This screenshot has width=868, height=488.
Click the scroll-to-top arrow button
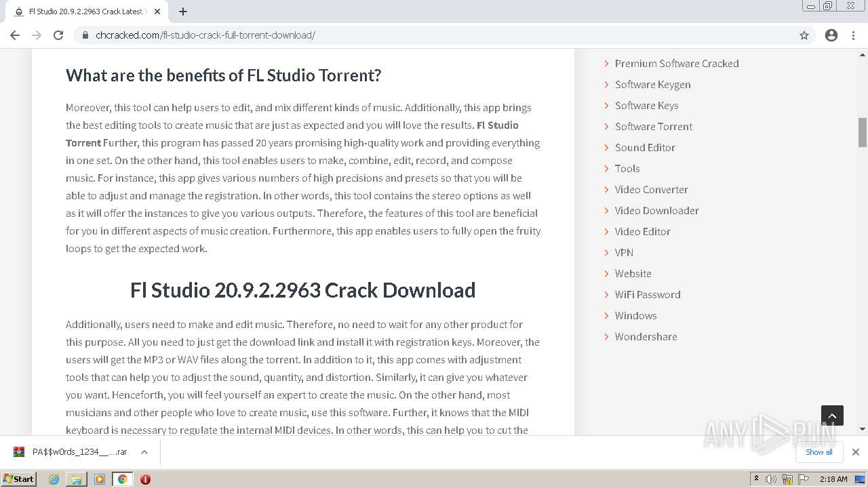point(832,416)
